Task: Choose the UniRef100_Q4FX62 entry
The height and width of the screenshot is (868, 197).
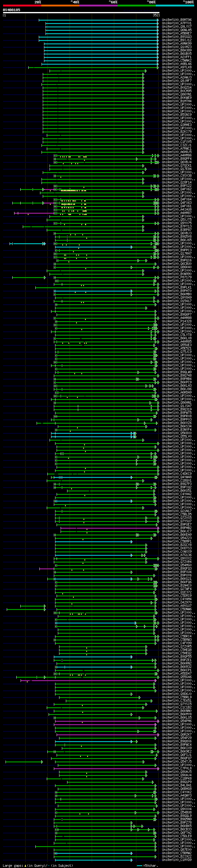Action: [176, 189]
